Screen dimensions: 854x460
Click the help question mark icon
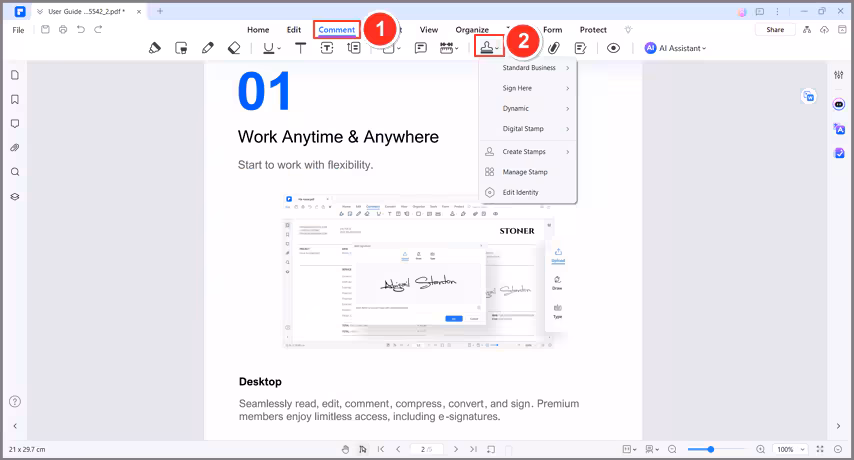point(15,402)
